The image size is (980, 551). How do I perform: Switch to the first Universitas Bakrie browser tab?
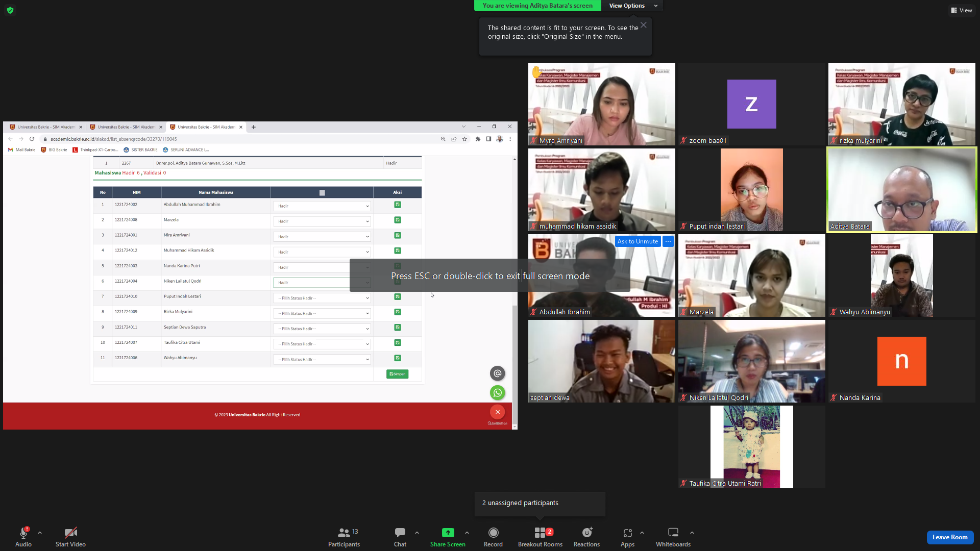click(46, 127)
